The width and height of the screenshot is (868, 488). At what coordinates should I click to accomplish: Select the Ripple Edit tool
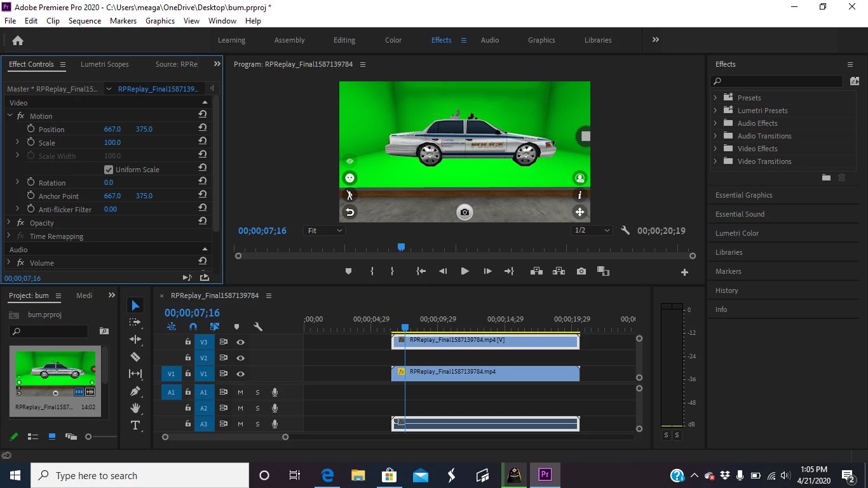[x=135, y=339]
